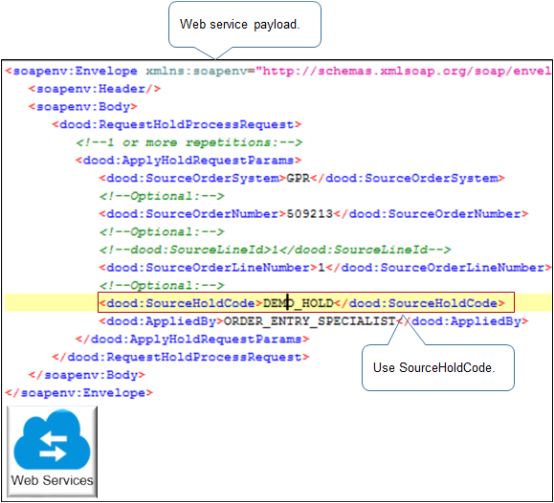The height and width of the screenshot is (503, 554).
Task: Click the Optional comment above SourceHoldCode
Action: 161,285
